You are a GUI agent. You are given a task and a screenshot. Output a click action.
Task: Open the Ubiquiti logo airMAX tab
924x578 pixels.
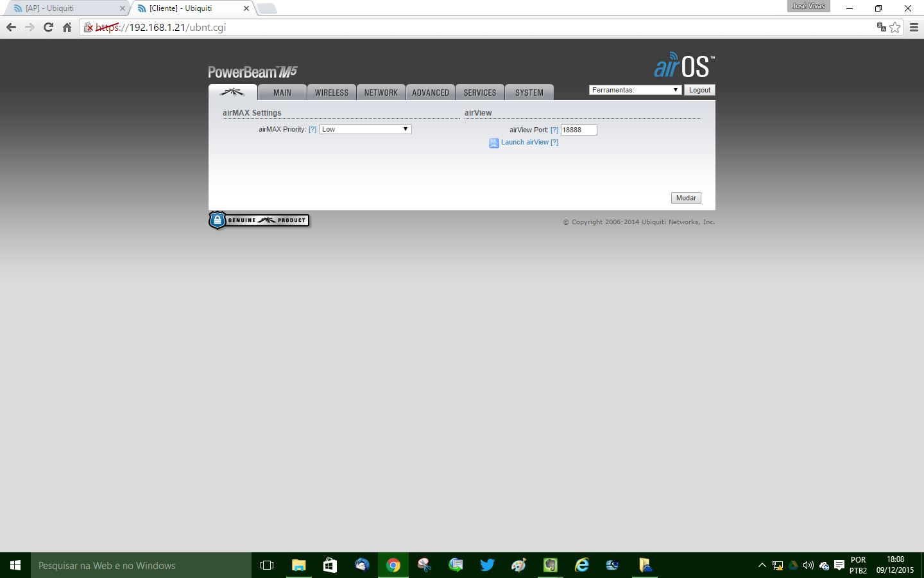232,92
